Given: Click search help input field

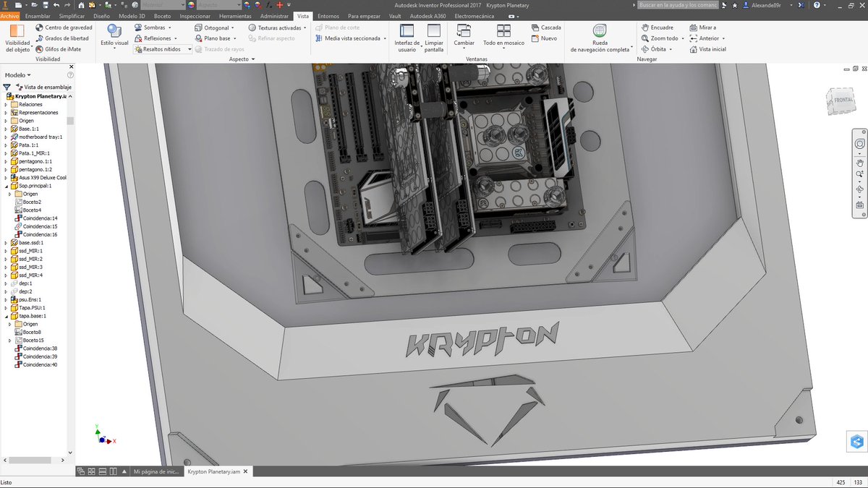Looking at the screenshot, I should click(678, 5).
